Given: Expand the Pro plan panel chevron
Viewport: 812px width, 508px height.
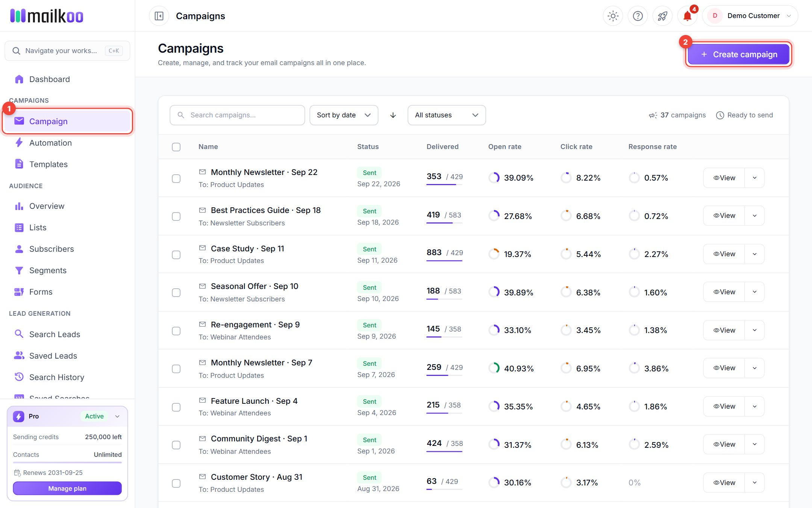Looking at the screenshot, I should click(x=117, y=416).
